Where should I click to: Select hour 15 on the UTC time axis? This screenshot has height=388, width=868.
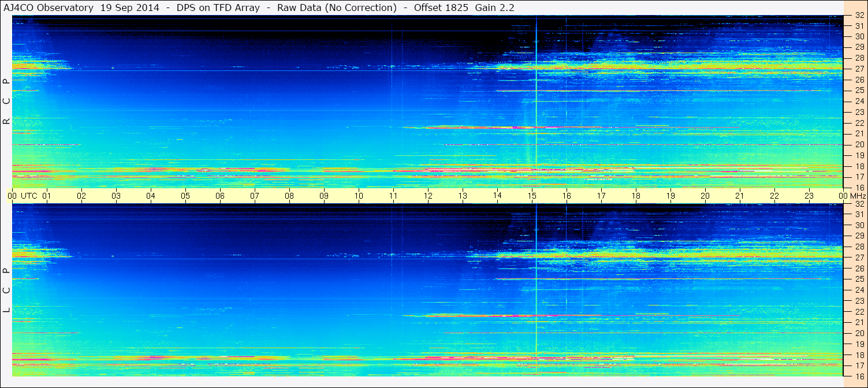[532, 196]
